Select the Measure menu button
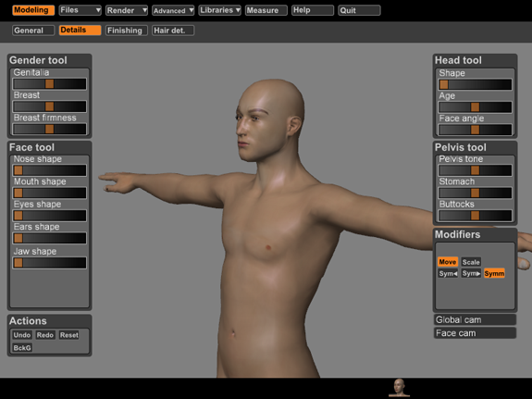Viewport: 532px width, 399px height. pyautogui.click(x=266, y=10)
